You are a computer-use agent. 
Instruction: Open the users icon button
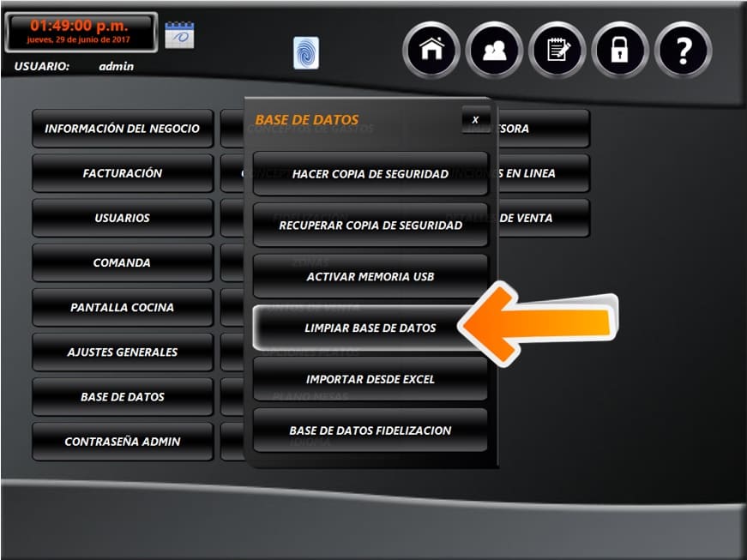tap(494, 50)
